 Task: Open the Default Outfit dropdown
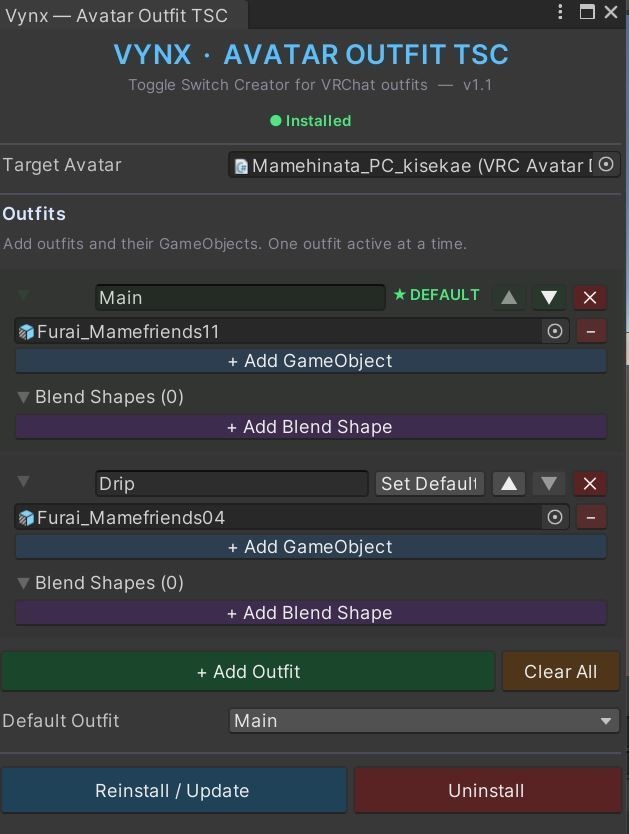(x=424, y=721)
